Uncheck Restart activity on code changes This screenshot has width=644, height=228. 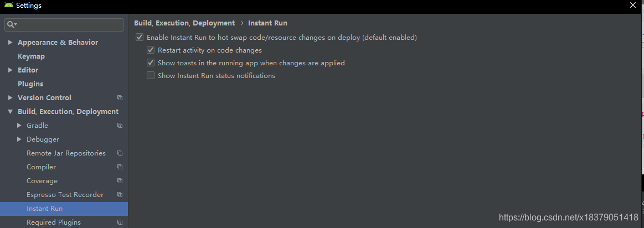tap(151, 50)
